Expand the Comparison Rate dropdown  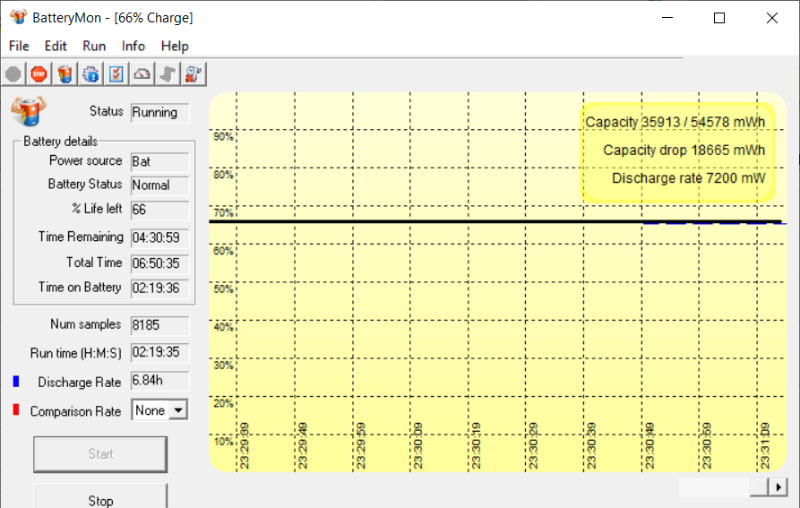(178, 410)
